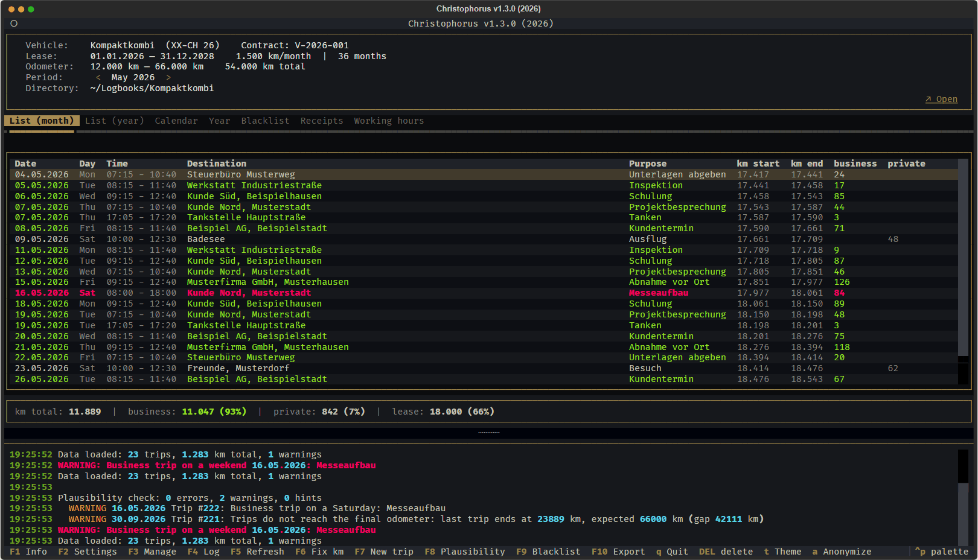This screenshot has height=560, width=978.
Task: Select the red 16.05.2026 Messeaufbau row
Action: 484,293
